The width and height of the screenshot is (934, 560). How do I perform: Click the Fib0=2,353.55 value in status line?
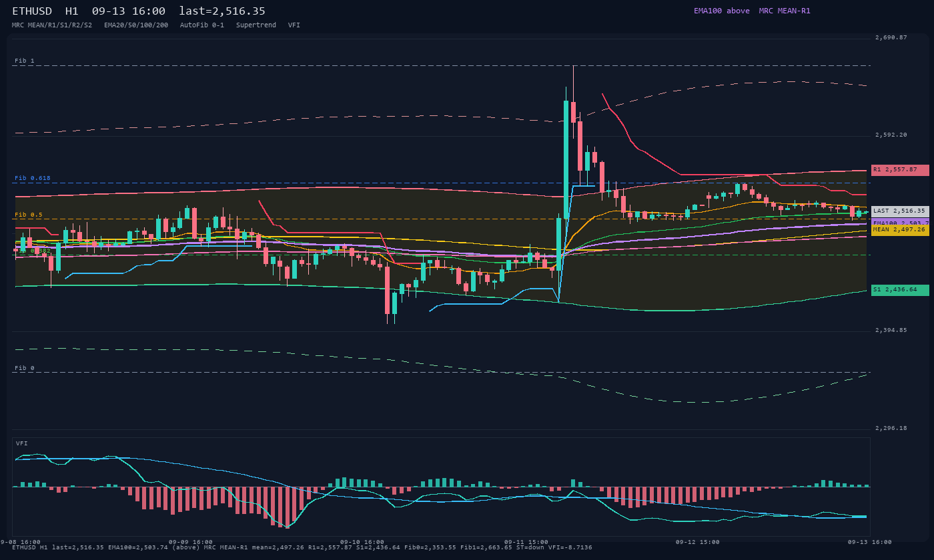[x=429, y=547]
